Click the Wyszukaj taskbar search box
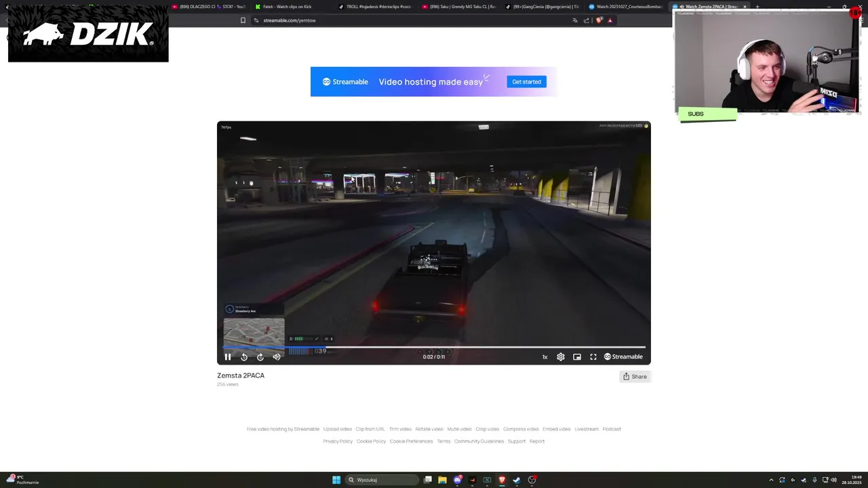This screenshot has height=488, width=868. click(382, 480)
